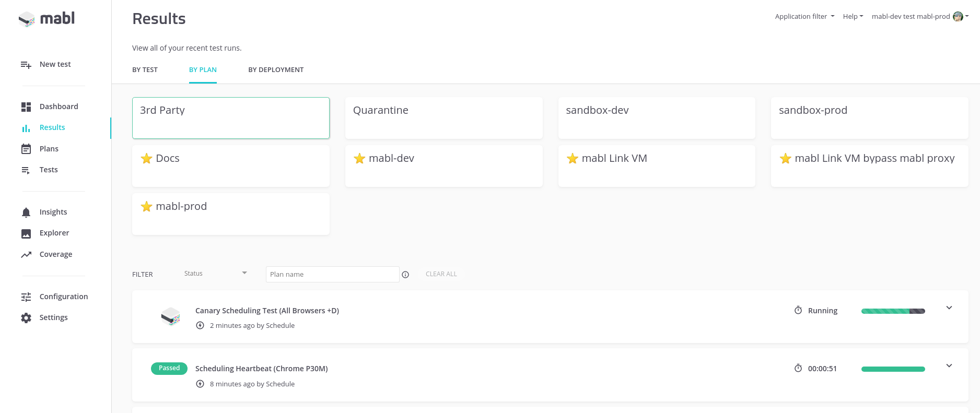Click the Coverage trend-line icon
Viewport: 980px width, 413px height.
(x=26, y=255)
